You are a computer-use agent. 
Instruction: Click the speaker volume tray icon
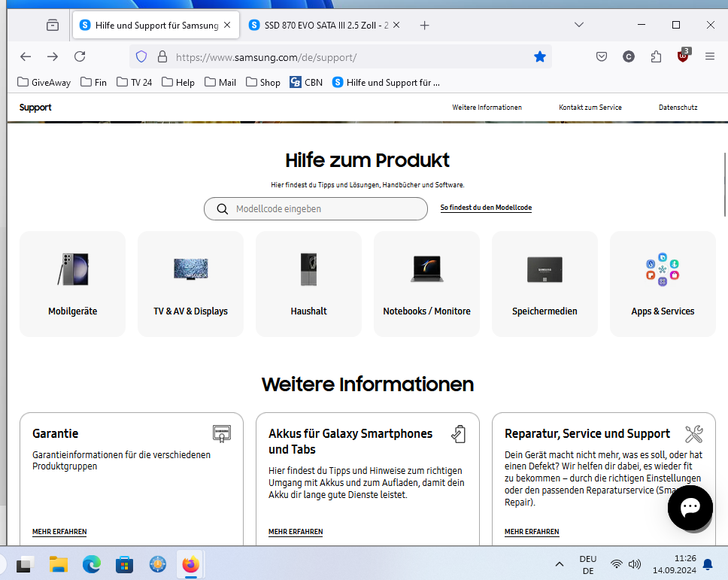coord(635,564)
